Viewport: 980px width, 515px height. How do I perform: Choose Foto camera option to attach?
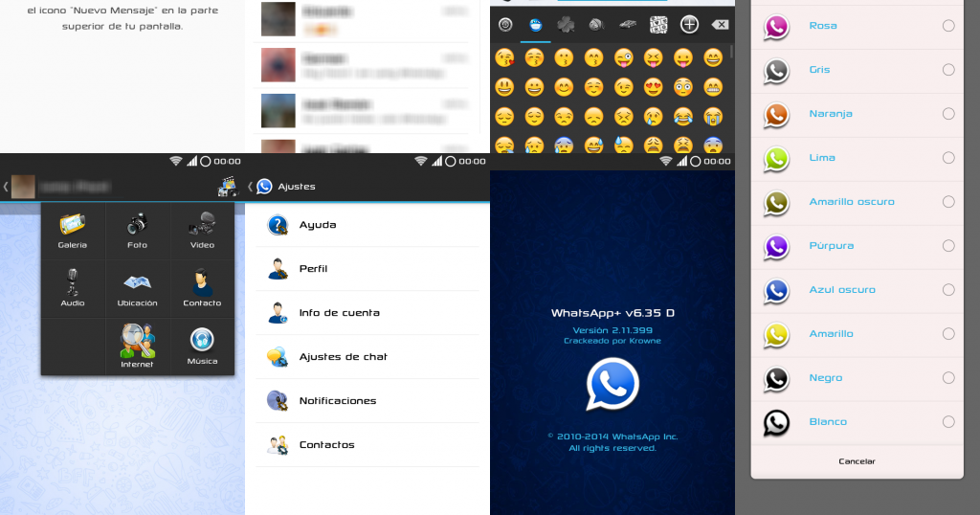pyautogui.click(x=138, y=231)
